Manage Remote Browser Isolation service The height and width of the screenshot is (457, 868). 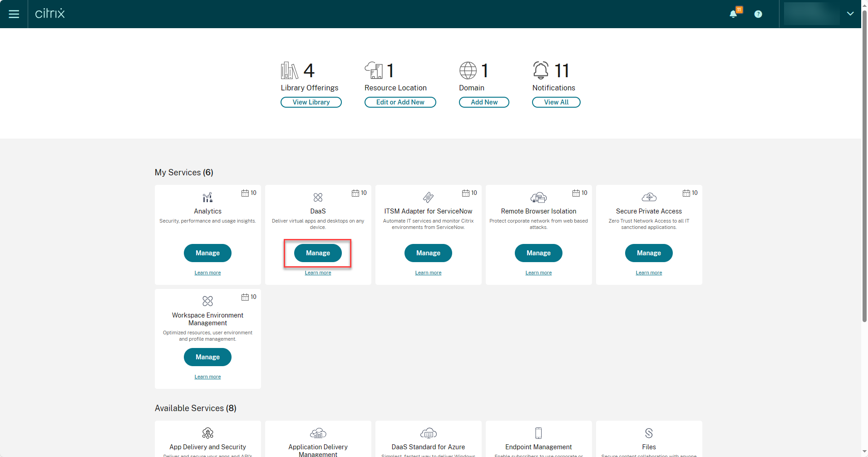pyautogui.click(x=538, y=253)
